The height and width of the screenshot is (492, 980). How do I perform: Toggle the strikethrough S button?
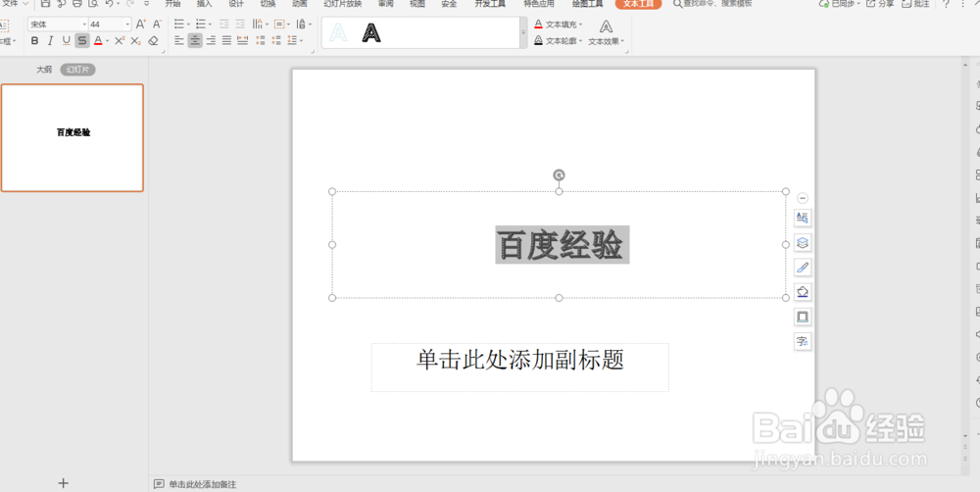pyautogui.click(x=82, y=40)
